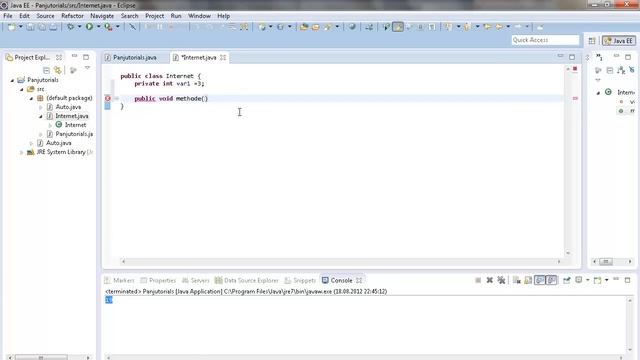Open the Run configurations dropdown arrow
The width and height of the screenshot is (640, 360).
(x=98, y=27)
